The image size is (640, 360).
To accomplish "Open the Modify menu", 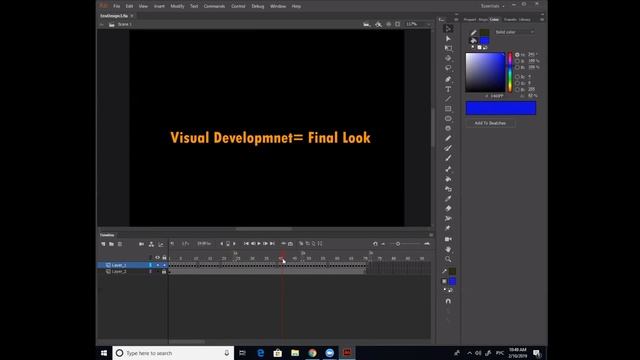I will click(x=177, y=6).
